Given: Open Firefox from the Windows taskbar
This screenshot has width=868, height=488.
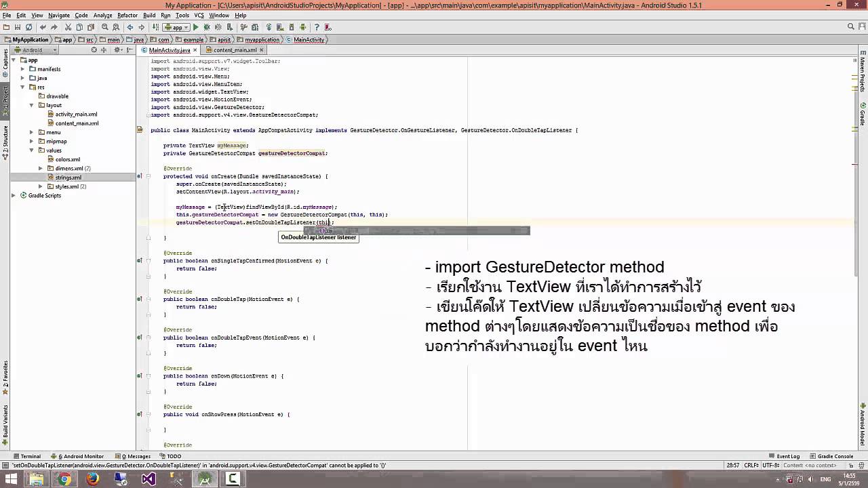Looking at the screenshot, I should (93, 479).
